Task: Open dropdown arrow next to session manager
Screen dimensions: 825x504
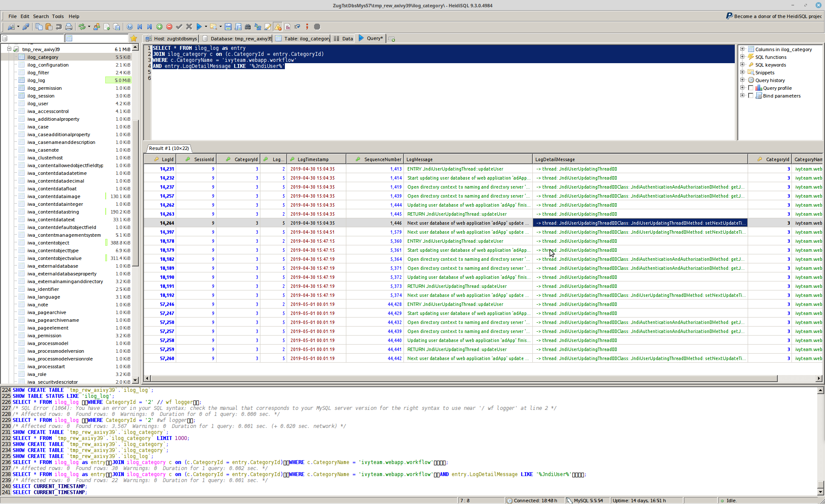Action: [x=18, y=27]
